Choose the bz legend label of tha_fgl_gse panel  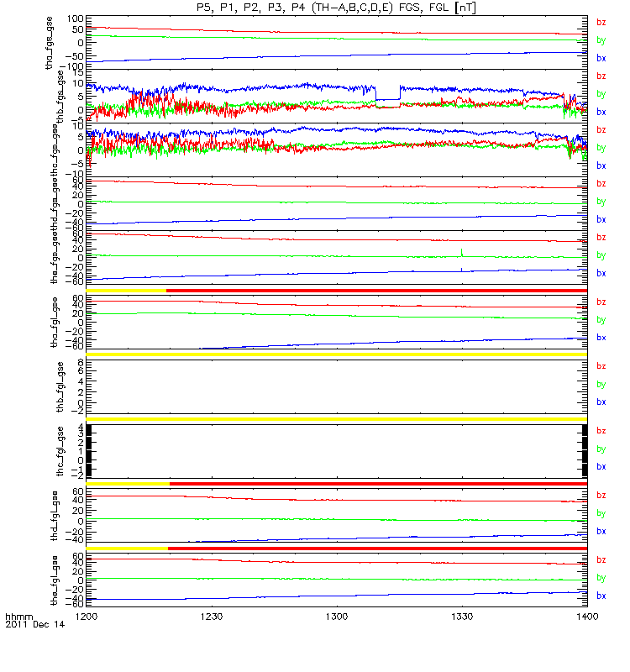coord(601,302)
